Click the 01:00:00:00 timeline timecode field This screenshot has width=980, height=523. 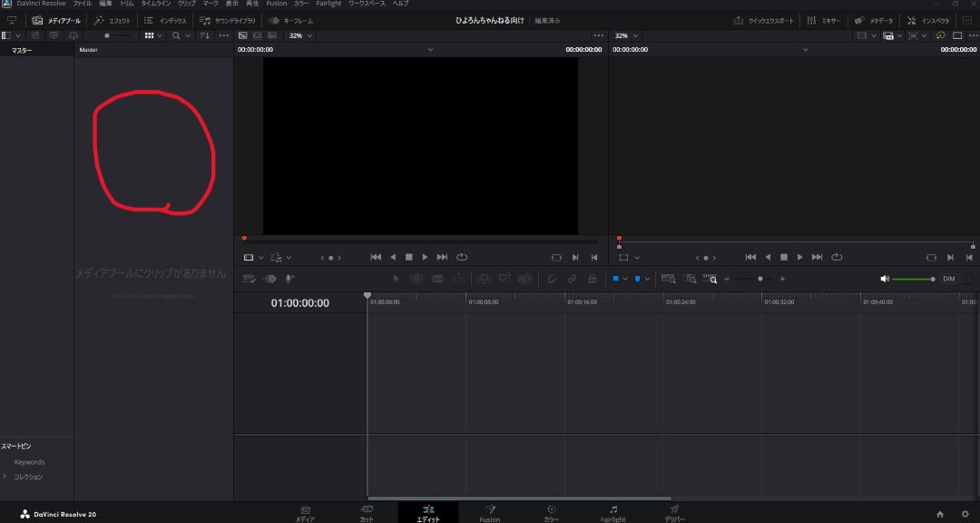[x=299, y=303]
